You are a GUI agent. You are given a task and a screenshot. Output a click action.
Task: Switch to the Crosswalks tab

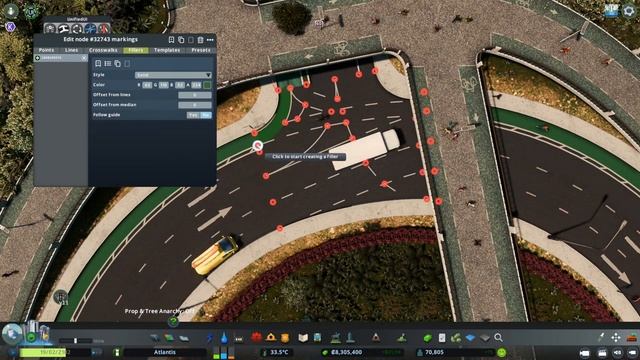[103, 50]
